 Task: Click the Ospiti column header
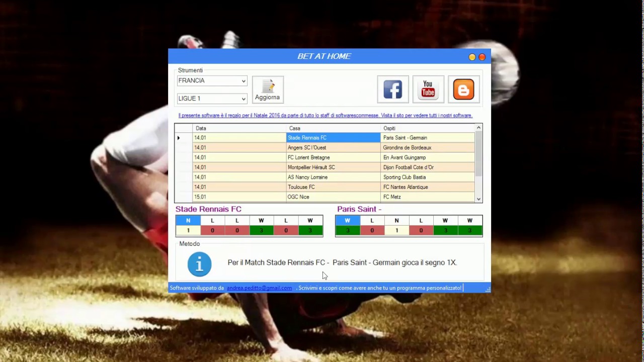428,128
